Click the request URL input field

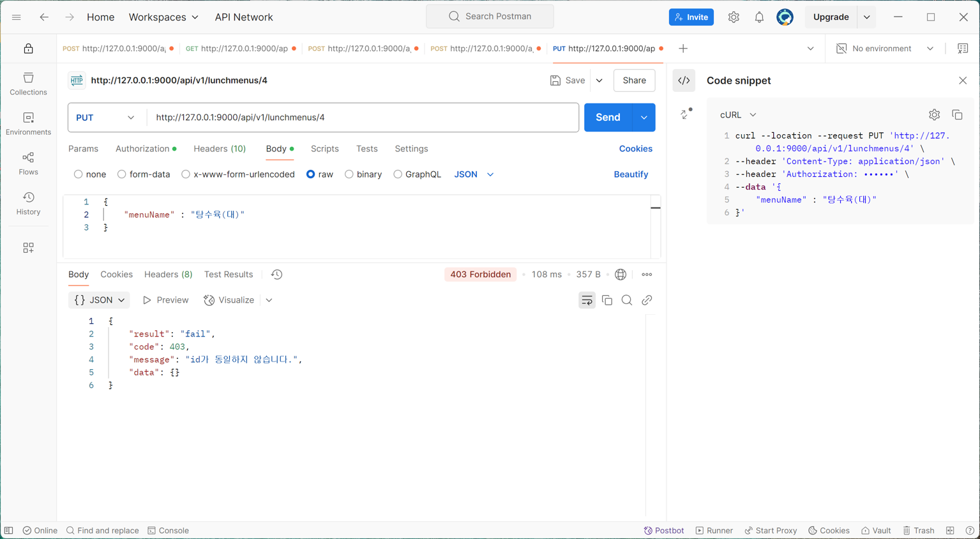tap(363, 118)
